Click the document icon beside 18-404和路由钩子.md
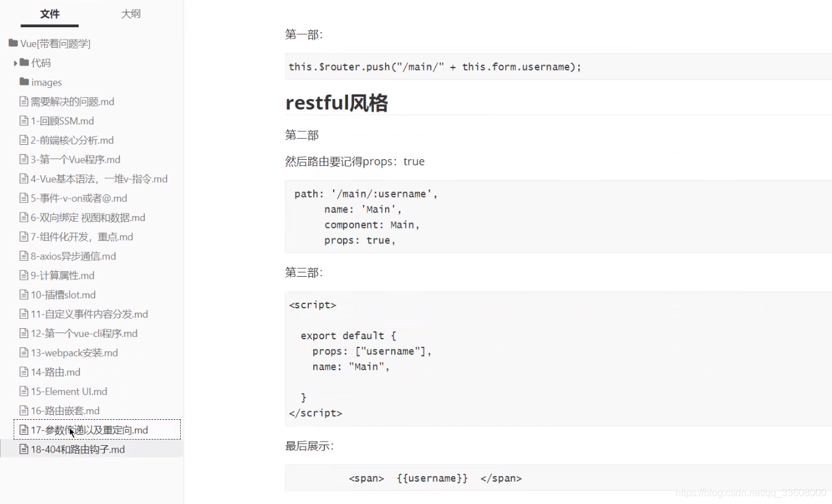Screen dimensions: 832x504 click(24, 449)
